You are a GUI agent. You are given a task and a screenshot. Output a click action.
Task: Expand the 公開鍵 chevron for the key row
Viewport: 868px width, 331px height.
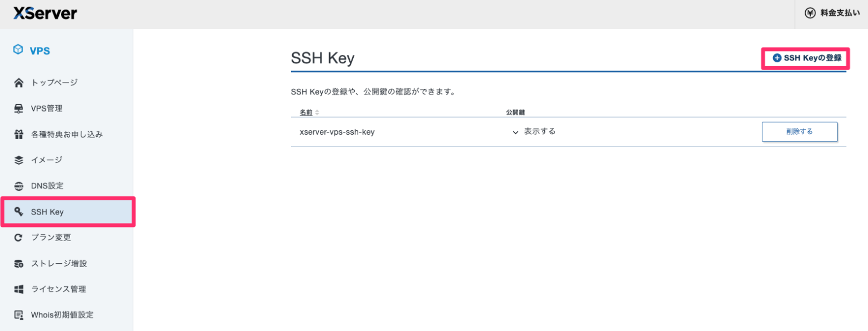tap(515, 132)
